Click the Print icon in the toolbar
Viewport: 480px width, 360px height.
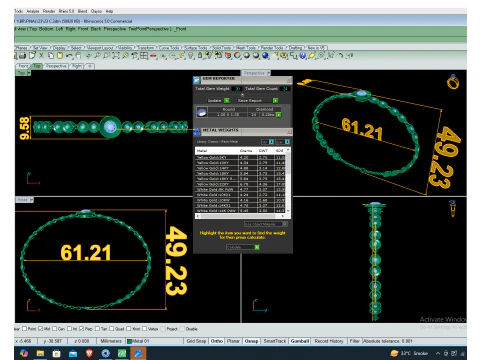coord(23,56)
